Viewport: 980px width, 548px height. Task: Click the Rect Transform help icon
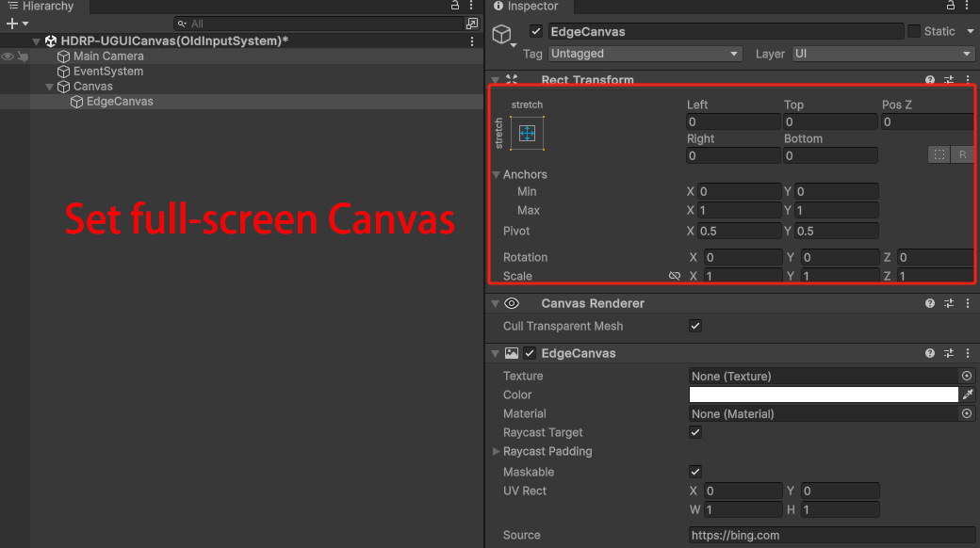coord(929,79)
